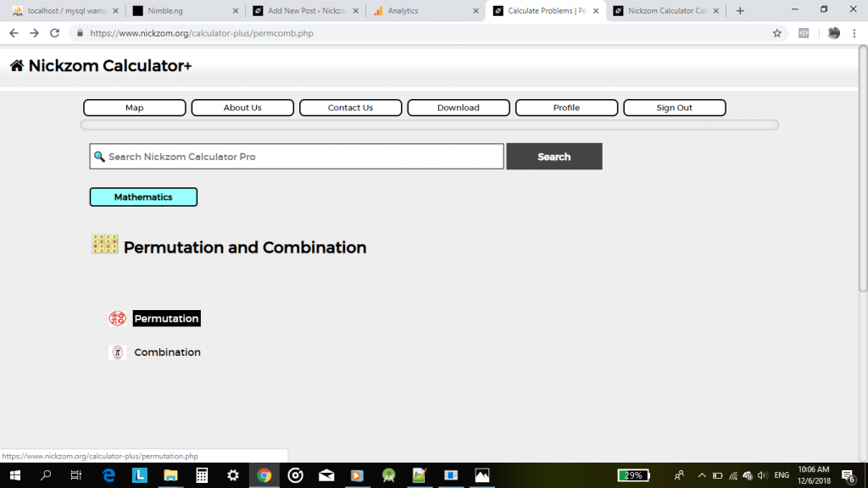Click the Permutation and Combination grid icon
868x488 pixels.
[x=104, y=244]
